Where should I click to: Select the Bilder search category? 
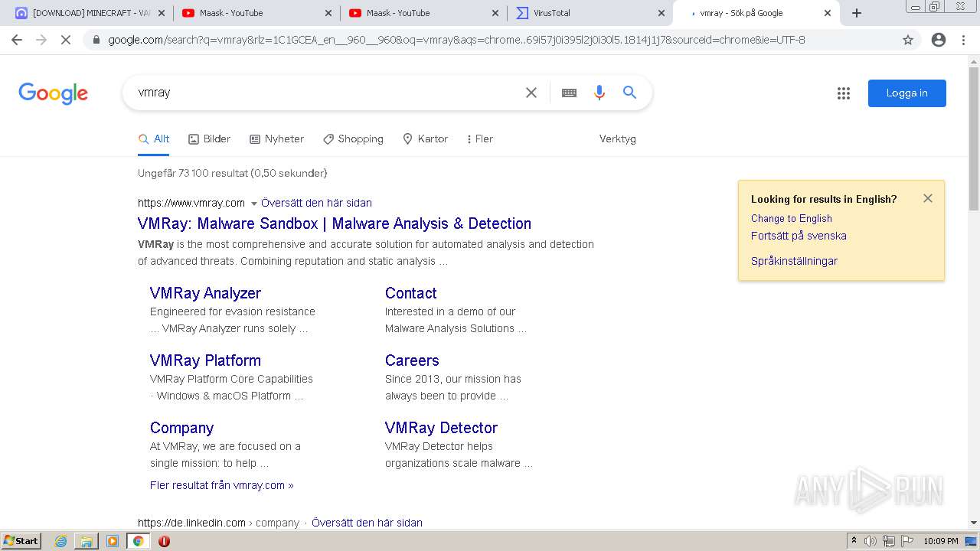tap(209, 139)
